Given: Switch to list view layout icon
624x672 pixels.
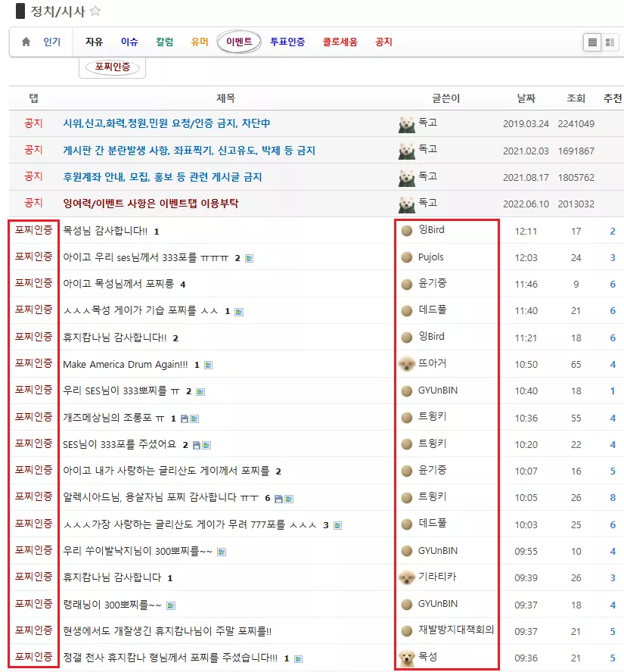Looking at the screenshot, I should coord(592,42).
